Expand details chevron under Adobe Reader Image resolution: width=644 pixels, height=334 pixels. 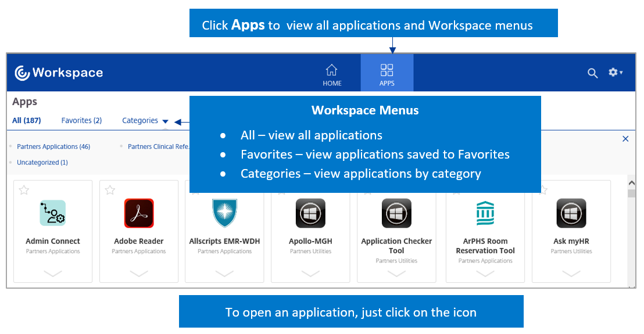[139, 274]
